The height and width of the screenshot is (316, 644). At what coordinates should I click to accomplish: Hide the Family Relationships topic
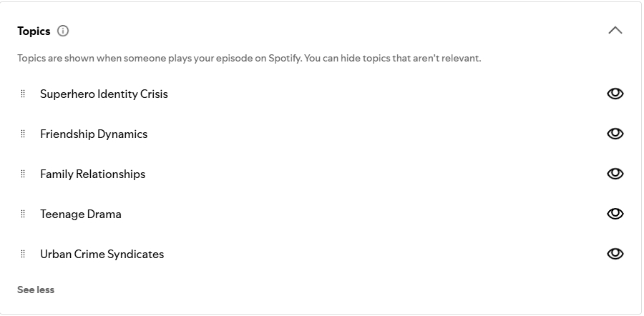(615, 174)
